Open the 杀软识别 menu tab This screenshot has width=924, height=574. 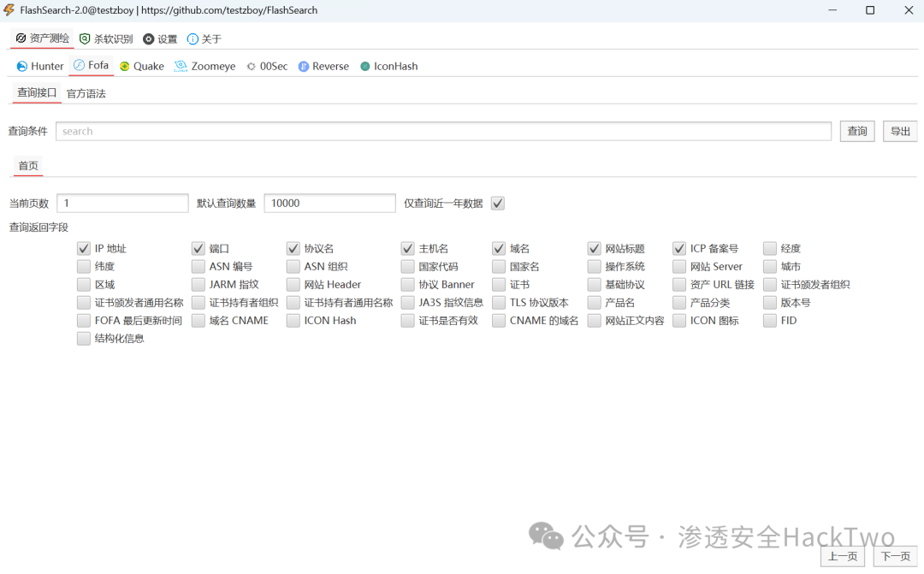[x=106, y=38]
